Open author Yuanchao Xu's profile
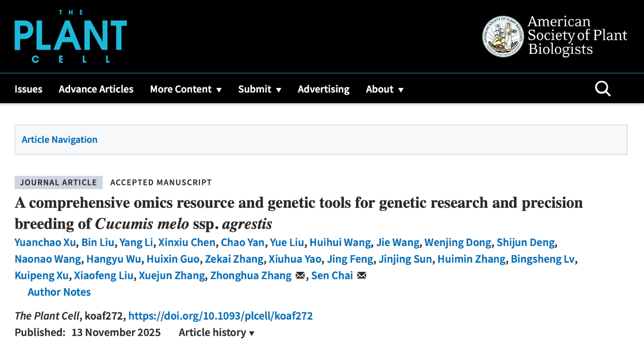 [45, 242]
